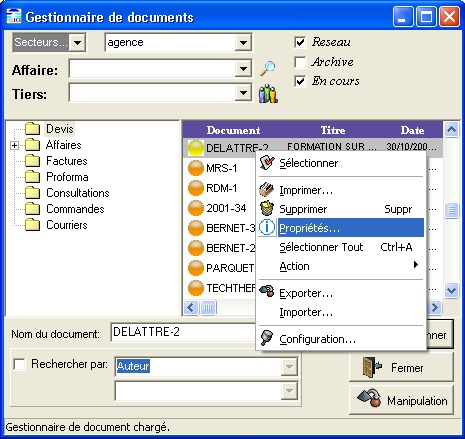Click the orange status ball beside MRS-1
Screen dimensions: 465x439
point(196,168)
